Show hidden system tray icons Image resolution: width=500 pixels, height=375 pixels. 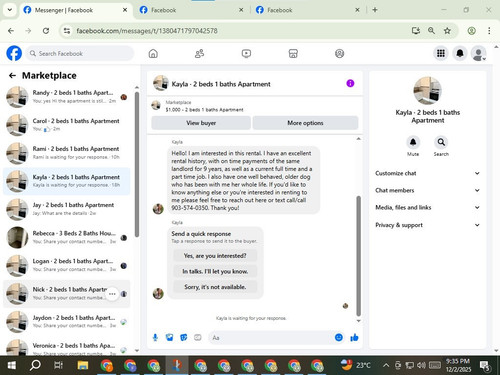tap(386, 365)
